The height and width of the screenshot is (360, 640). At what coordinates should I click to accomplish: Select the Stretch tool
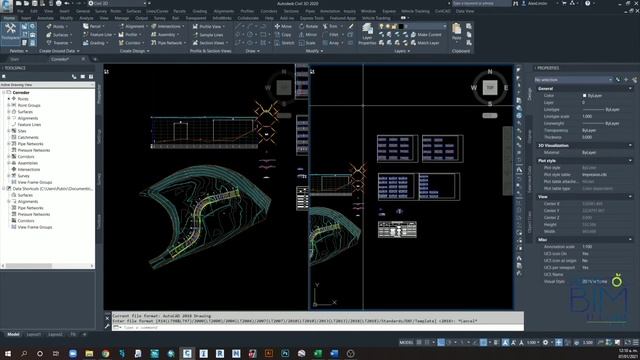[x=284, y=43]
